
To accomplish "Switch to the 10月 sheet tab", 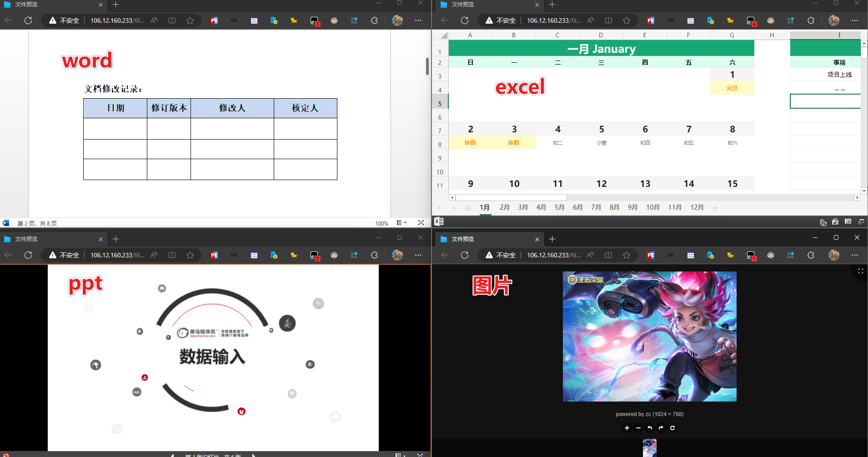I will point(652,207).
